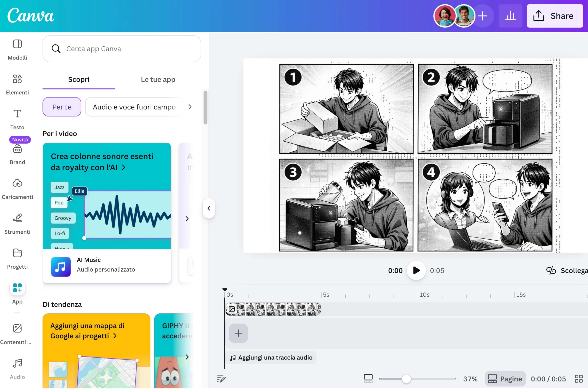Click the 0:00 / 0:05 duration text
Viewport: 588px width, 392px height.
coord(548,379)
